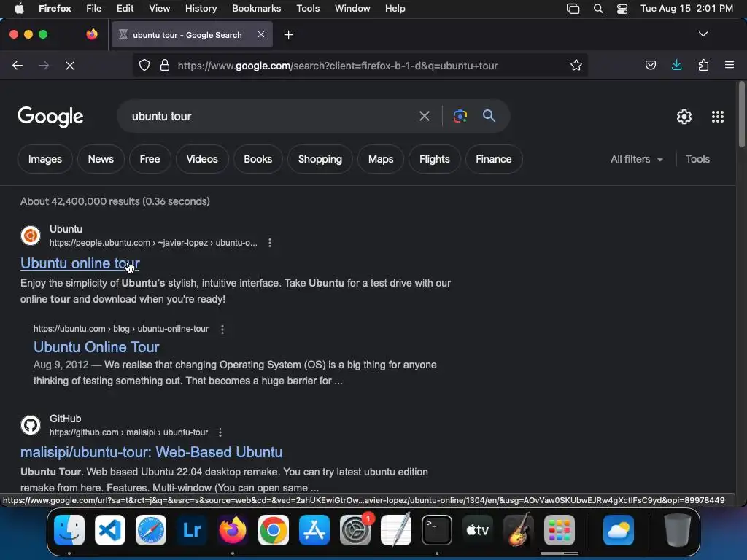Viewport: 747px width, 560px height.
Task: Click the magnifying glass search button
Action: click(489, 116)
